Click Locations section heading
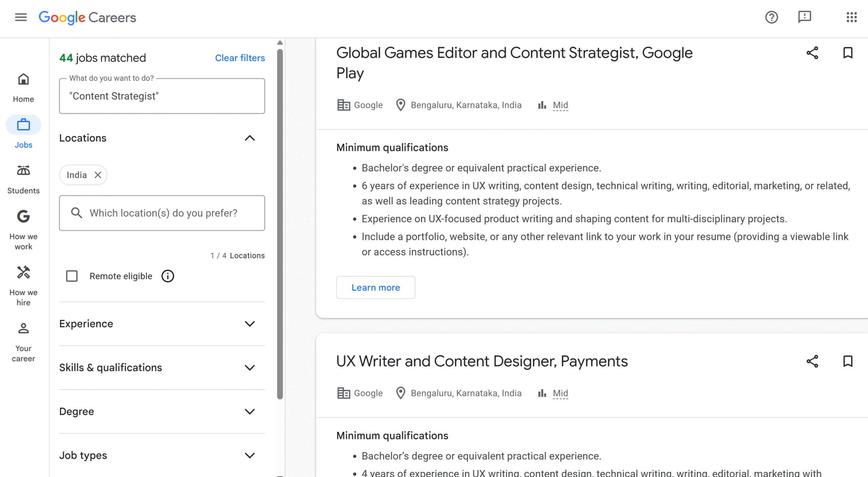Screen dimensions: 868x477 point(83,138)
